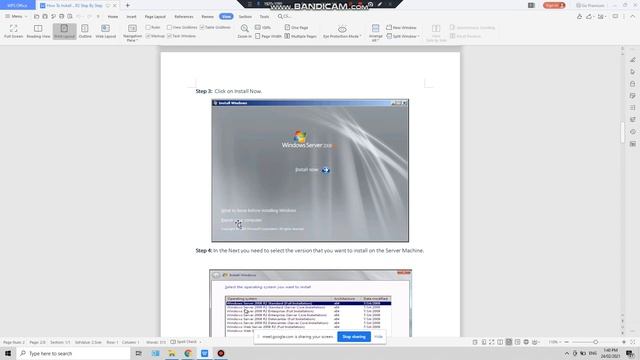Open the Tools ribbon tab
The width and height of the screenshot is (640, 360).
(x=264, y=17)
